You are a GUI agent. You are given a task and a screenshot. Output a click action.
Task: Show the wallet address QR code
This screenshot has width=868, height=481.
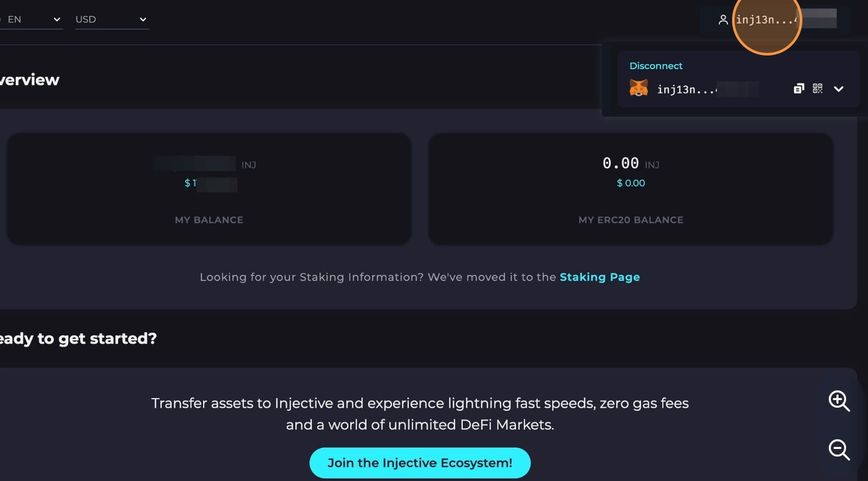(x=818, y=89)
